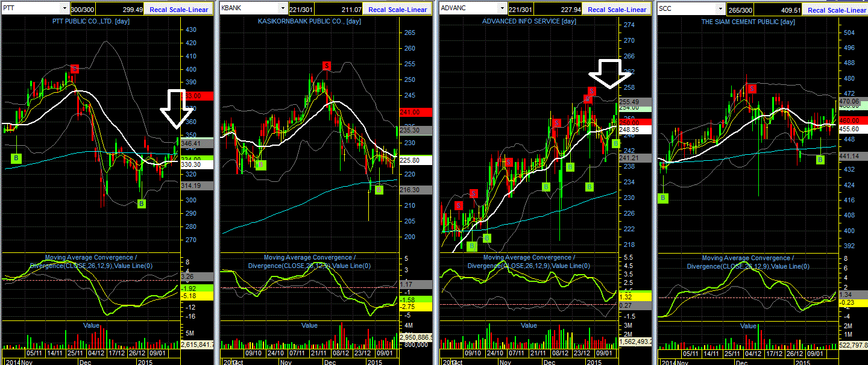Click the MACD indicator title on SCC chart
This screenshot has height=365, width=868.
(x=748, y=261)
